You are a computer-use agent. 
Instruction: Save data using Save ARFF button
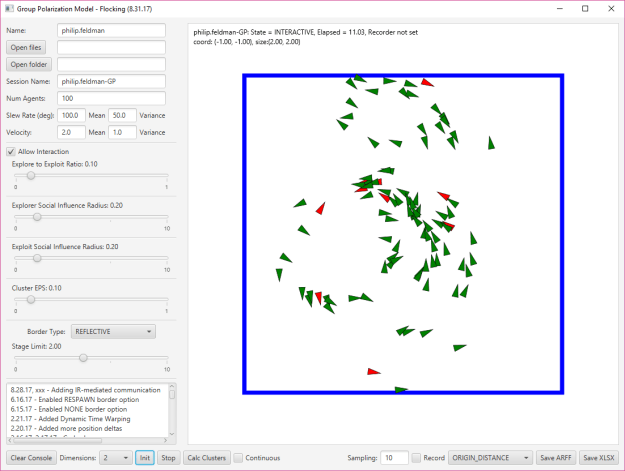[x=557, y=458]
